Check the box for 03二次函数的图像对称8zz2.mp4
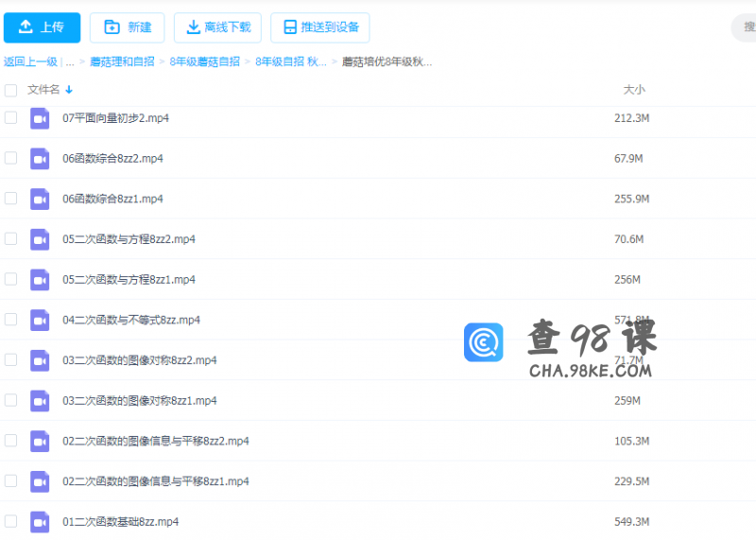 click(x=10, y=360)
